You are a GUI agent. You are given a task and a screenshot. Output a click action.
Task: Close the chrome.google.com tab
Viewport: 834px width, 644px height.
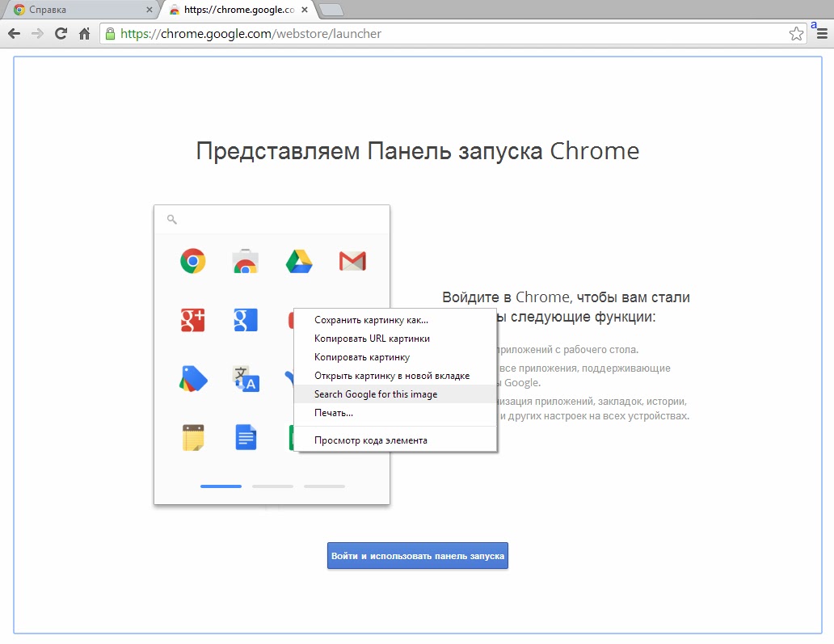pos(305,10)
